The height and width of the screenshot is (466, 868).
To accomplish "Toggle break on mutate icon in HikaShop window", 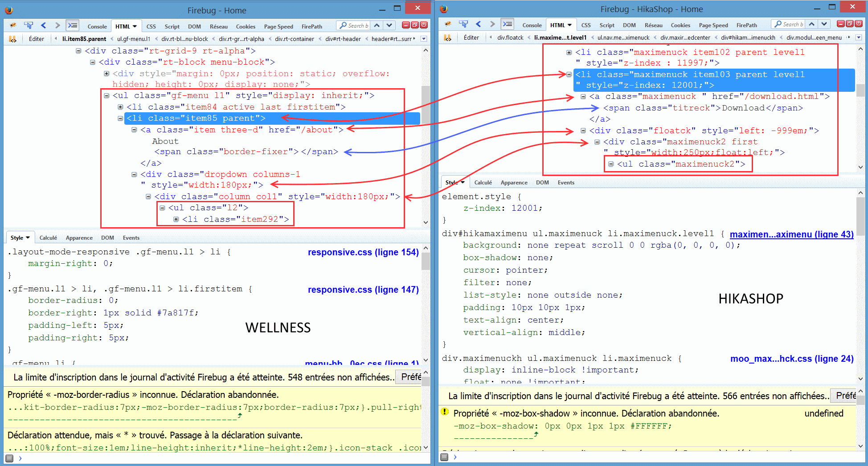I will (x=448, y=37).
